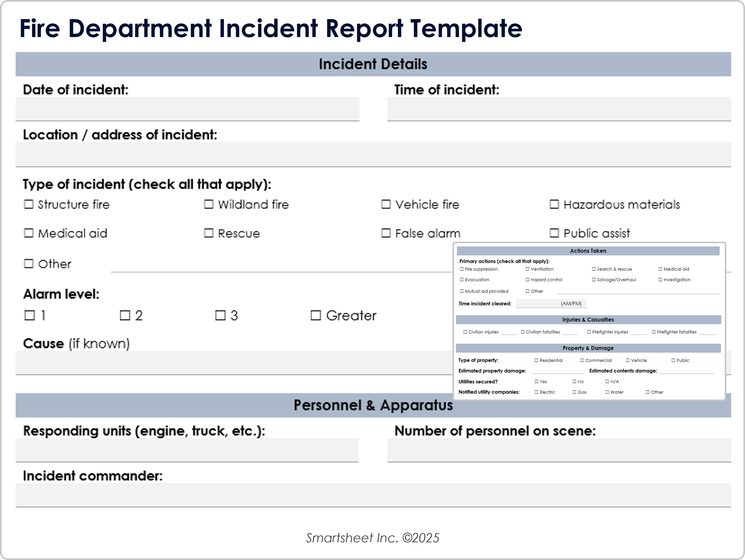The image size is (745, 560).
Task: Tick the Rescue checkbox
Action: [209, 233]
